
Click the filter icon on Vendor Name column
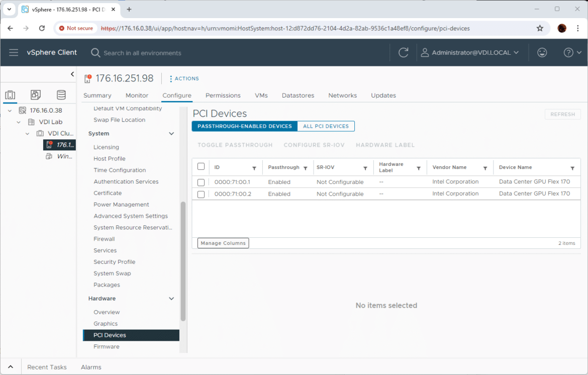coord(485,168)
